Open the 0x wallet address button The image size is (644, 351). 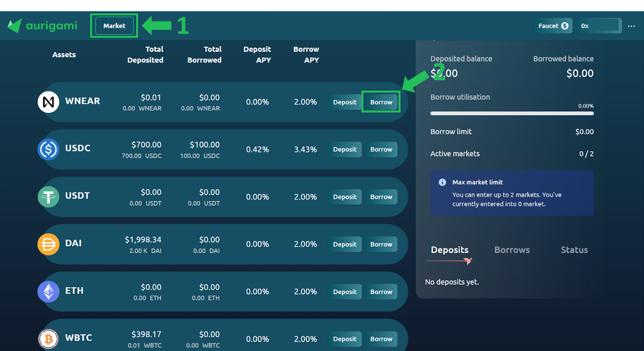600,26
